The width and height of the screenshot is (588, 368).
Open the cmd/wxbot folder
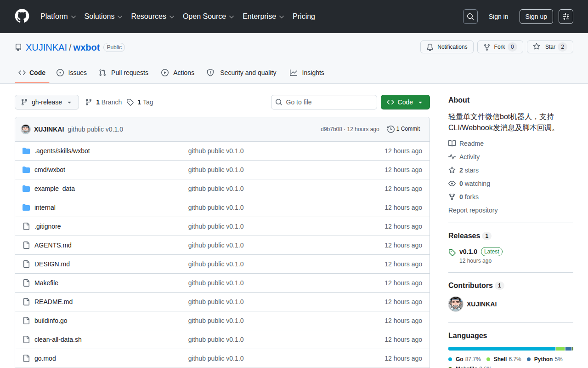click(x=50, y=170)
